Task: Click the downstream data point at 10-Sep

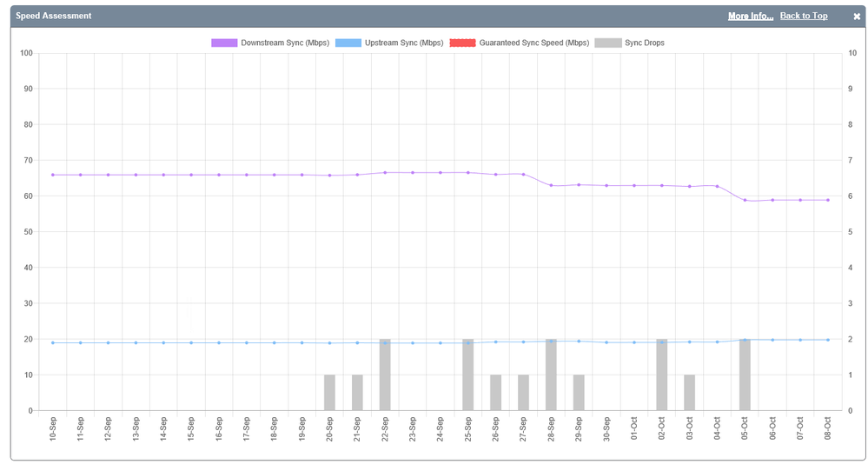Action: pos(53,175)
